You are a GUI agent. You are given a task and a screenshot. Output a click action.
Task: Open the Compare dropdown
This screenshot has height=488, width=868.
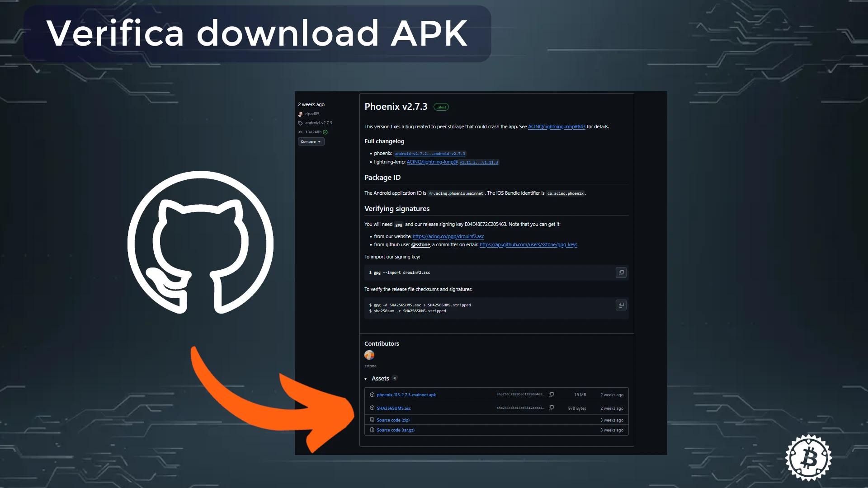(311, 141)
